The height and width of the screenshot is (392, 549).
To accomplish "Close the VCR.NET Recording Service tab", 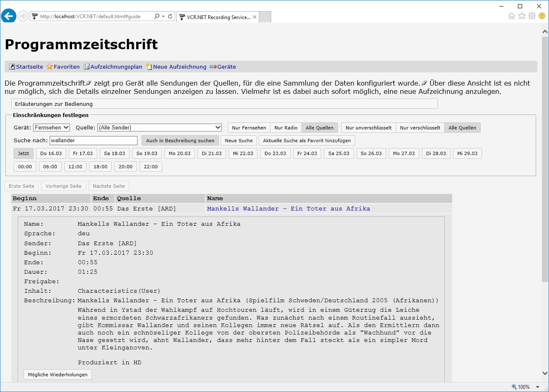I will coord(255,17).
